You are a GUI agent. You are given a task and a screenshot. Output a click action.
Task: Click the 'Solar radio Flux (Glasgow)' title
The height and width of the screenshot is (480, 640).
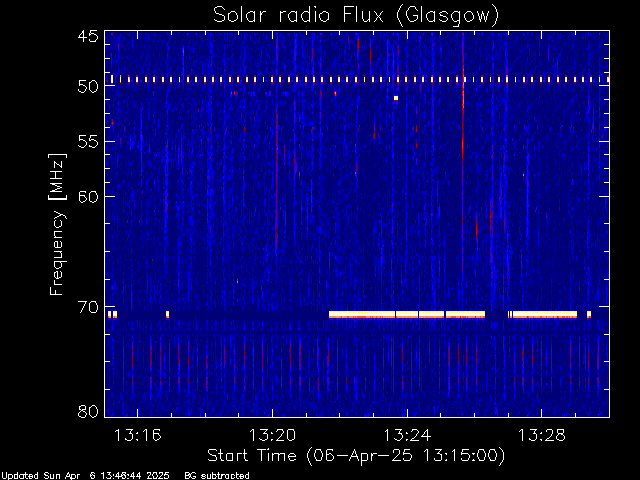356,16
